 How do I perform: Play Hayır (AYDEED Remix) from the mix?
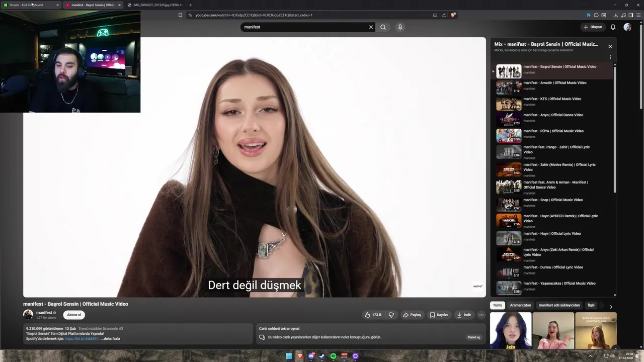click(552, 221)
